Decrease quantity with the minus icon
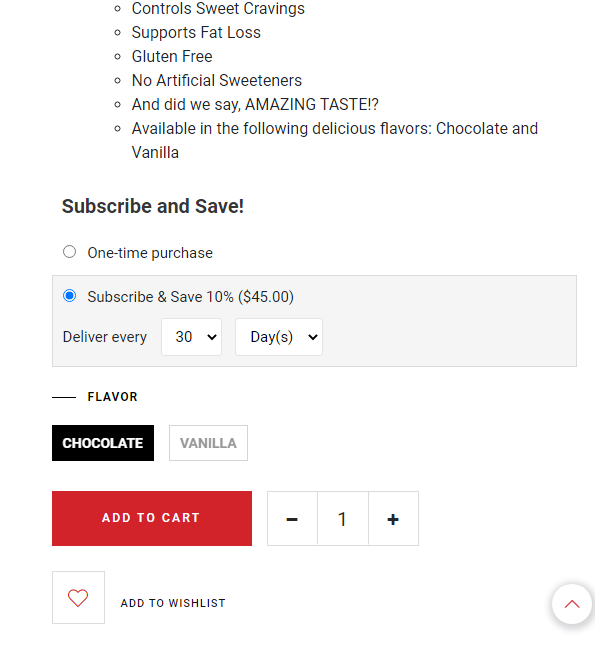This screenshot has height=652, width=595. click(x=292, y=519)
